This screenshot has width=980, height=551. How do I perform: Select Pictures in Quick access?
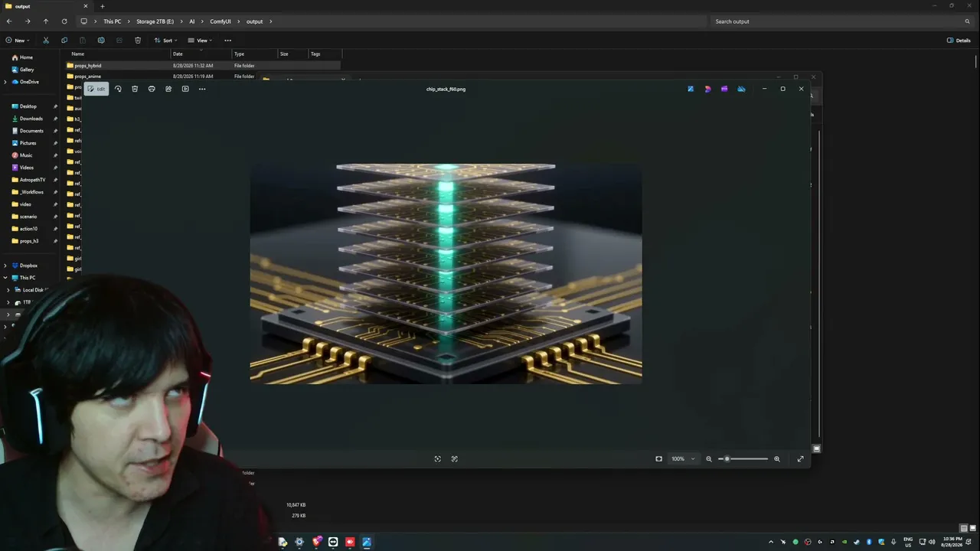coord(28,143)
